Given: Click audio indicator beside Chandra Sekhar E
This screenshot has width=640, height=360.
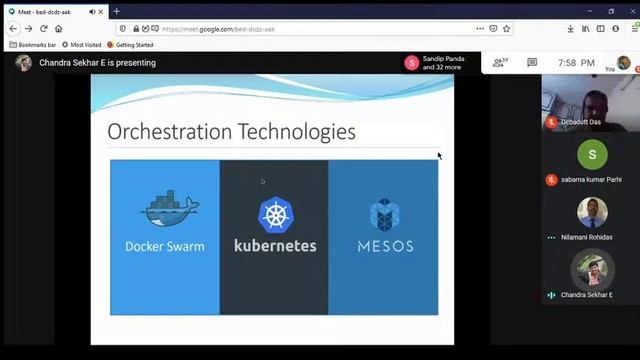Looking at the screenshot, I should [x=551, y=295].
